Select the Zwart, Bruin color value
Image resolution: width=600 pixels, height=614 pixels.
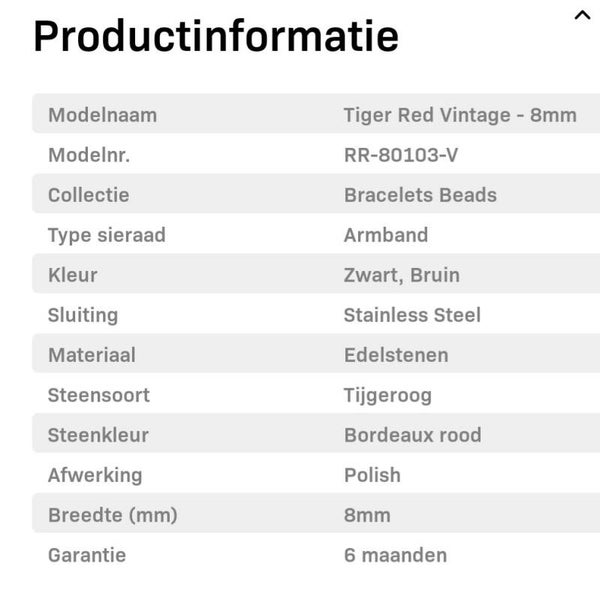[402, 275]
